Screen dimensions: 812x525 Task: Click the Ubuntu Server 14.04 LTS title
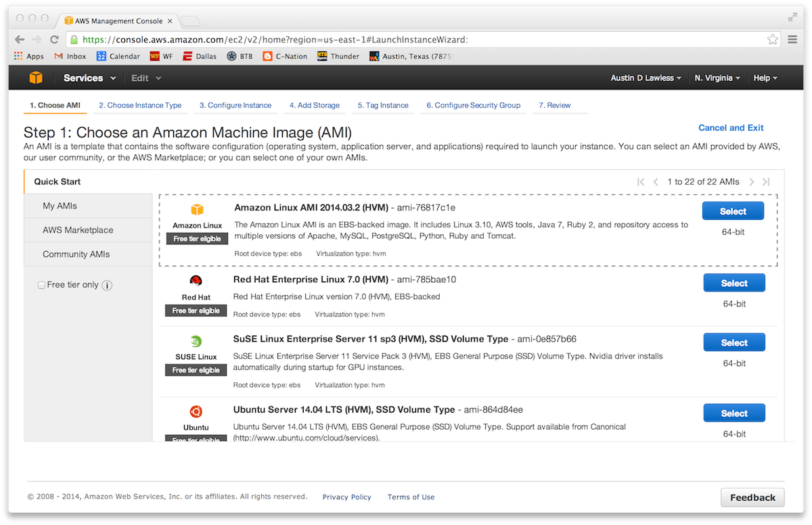coord(344,409)
